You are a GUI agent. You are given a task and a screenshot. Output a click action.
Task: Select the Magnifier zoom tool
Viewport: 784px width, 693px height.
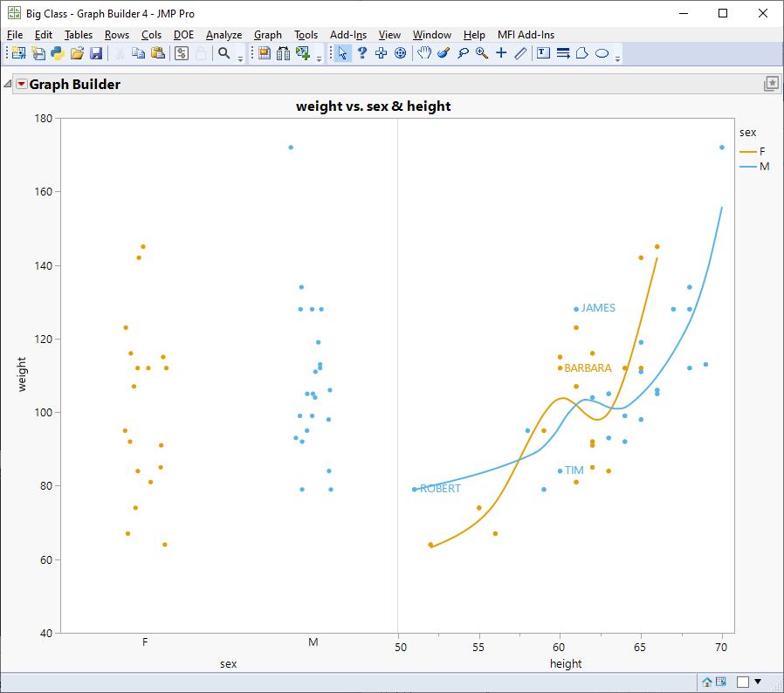pos(482,53)
